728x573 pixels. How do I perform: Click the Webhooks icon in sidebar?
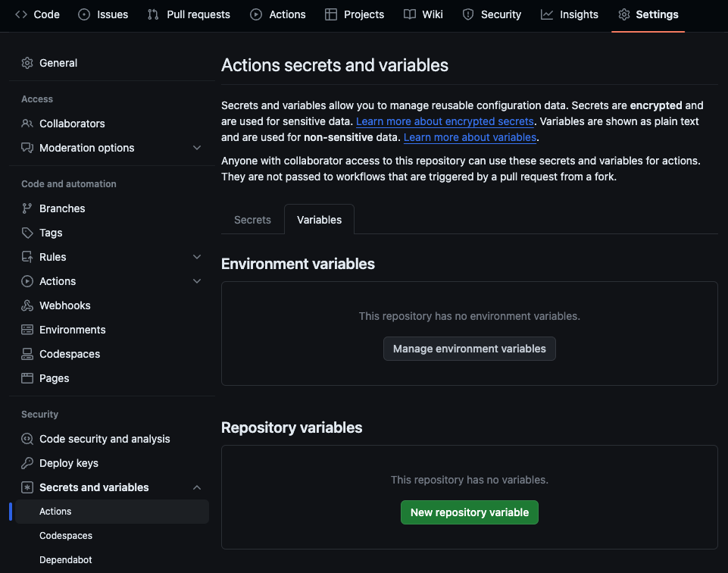click(x=27, y=305)
